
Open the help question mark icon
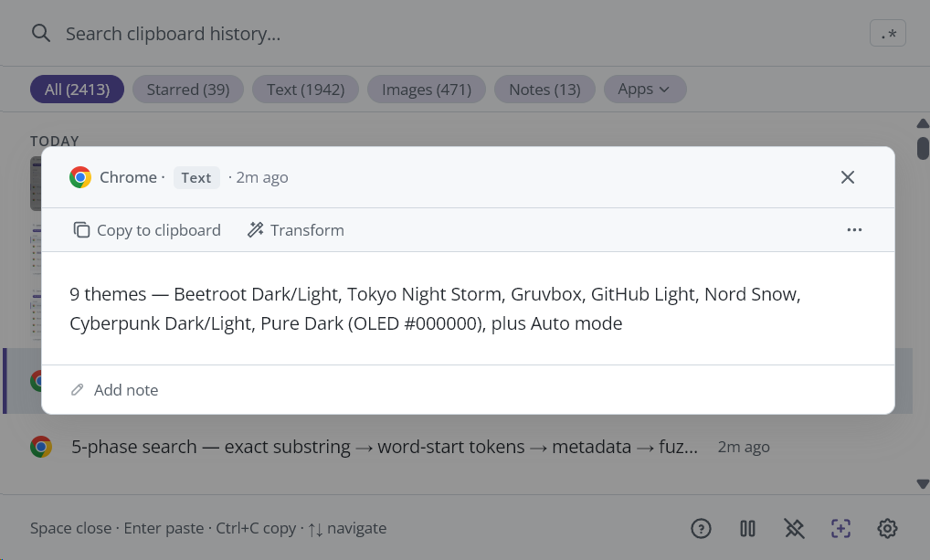coord(701,528)
